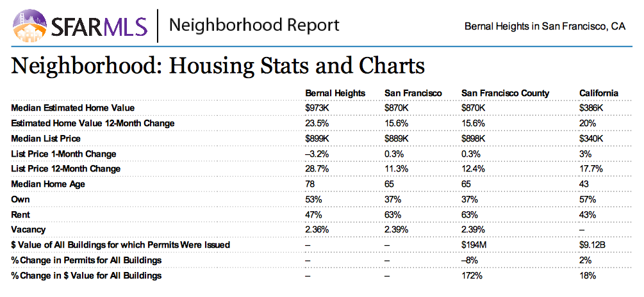Select the Own row label
Image resolution: width=644 pixels, height=297 pixels.
coord(21,199)
